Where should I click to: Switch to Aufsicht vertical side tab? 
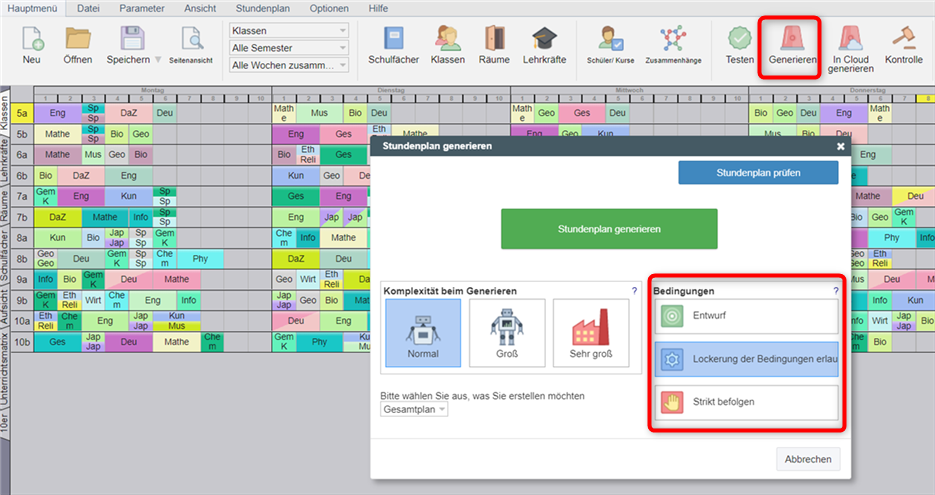[5, 305]
